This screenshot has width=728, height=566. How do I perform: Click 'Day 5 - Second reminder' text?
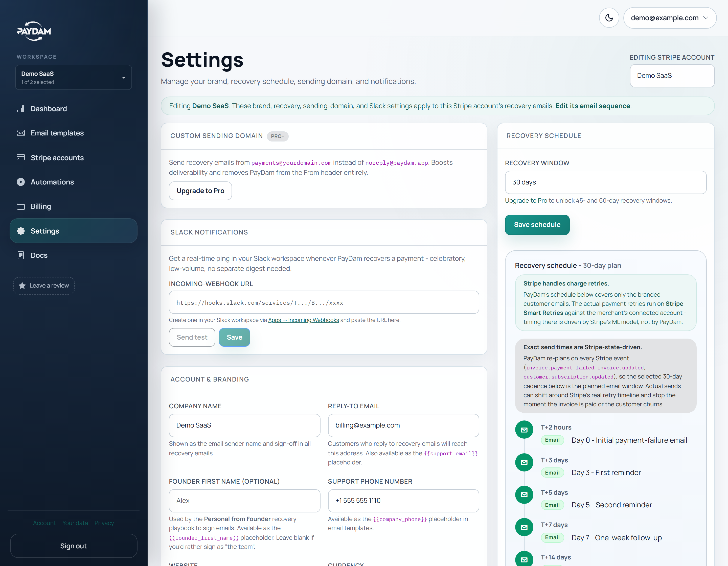coord(611,505)
